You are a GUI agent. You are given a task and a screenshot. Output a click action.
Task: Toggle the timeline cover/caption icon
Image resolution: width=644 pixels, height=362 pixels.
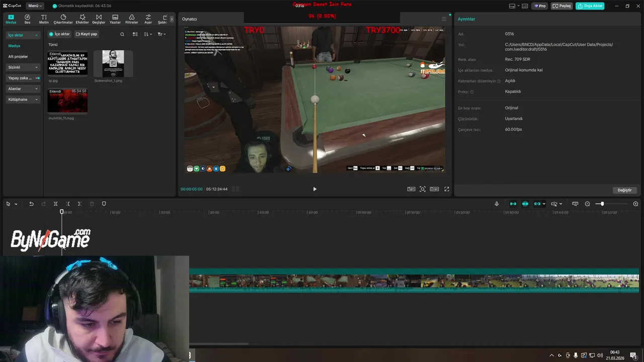(x=575, y=204)
